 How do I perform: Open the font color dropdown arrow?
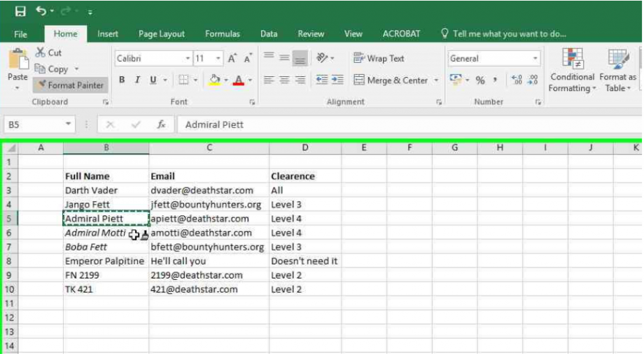pyautogui.click(x=250, y=80)
